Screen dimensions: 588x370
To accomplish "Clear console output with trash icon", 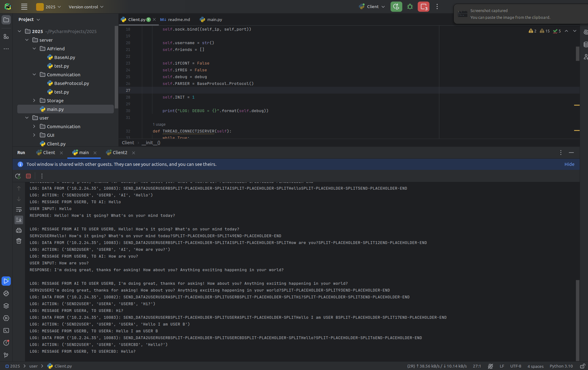I will coord(19,241).
